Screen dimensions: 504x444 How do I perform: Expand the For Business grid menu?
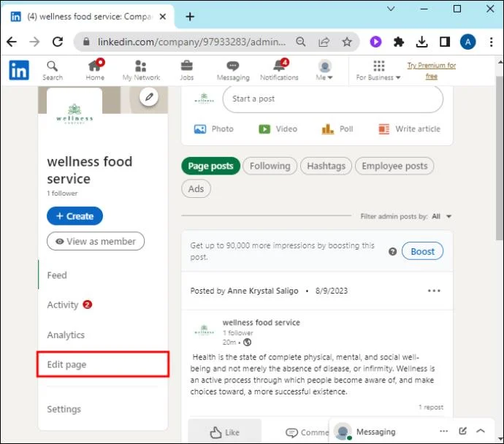point(378,71)
